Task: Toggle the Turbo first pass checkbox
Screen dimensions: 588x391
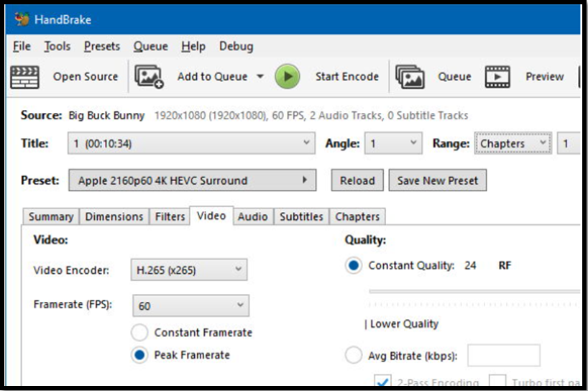Action: coord(497,381)
